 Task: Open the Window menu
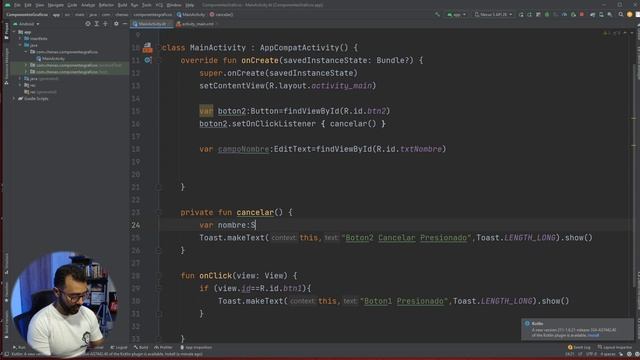pos(174,5)
